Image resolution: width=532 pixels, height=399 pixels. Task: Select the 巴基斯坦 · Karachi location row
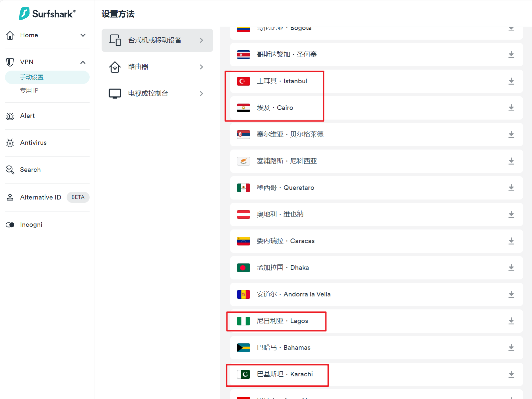coord(376,374)
